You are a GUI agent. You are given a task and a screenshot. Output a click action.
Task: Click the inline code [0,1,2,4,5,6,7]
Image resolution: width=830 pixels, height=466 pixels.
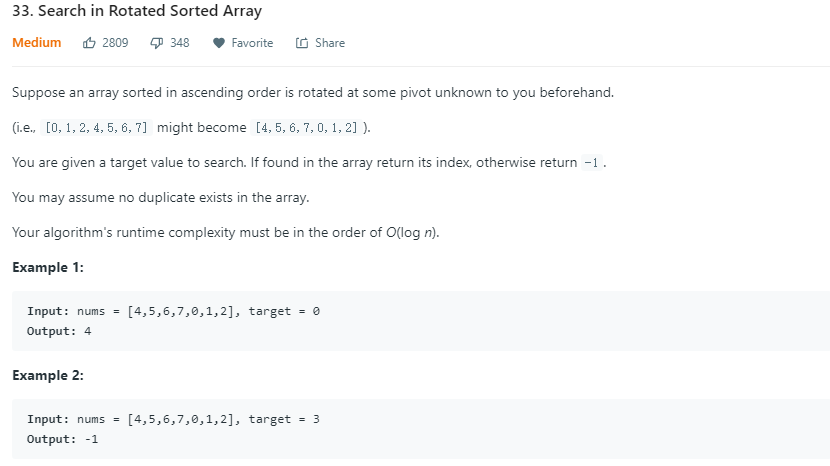point(97,129)
